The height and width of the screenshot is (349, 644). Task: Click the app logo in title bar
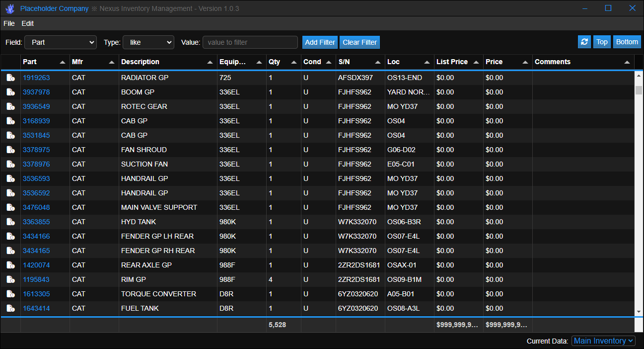[9, 9]
